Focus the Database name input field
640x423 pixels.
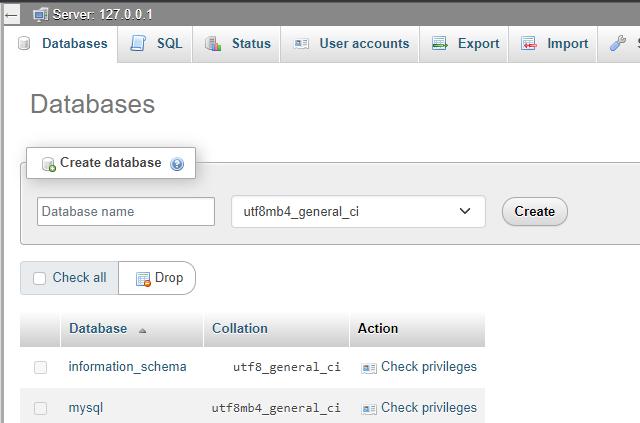(126, 212)
